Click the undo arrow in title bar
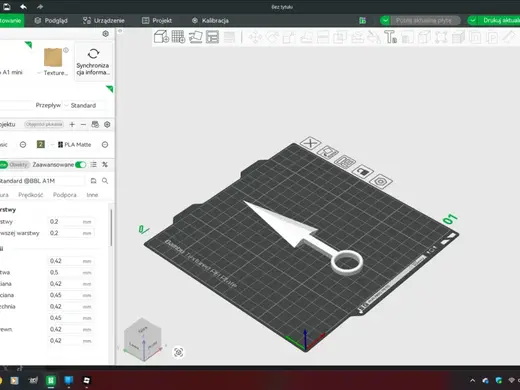This screenshot has height=390, width=520. click(24, 7)
